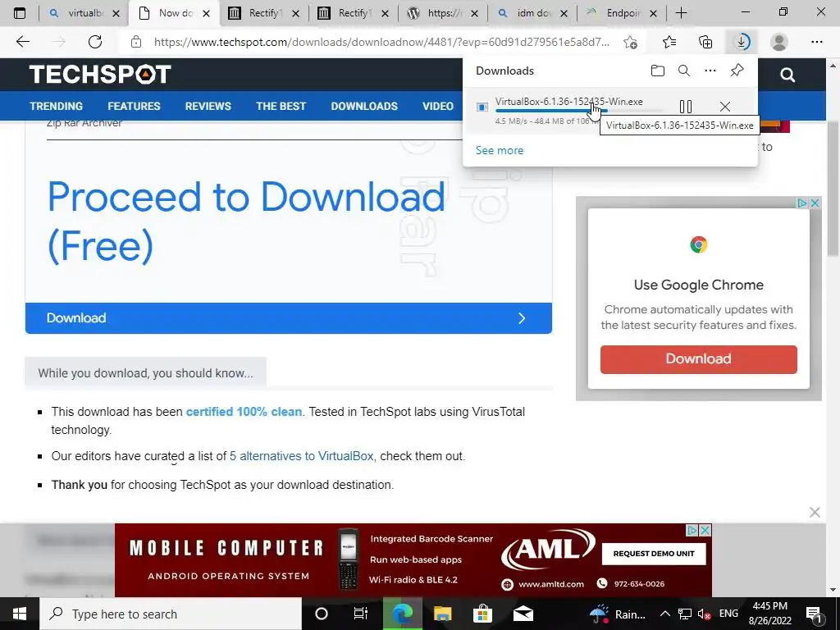
Task: Toggle the Downloads toolbar icon
Action: (x=742, y=42)
